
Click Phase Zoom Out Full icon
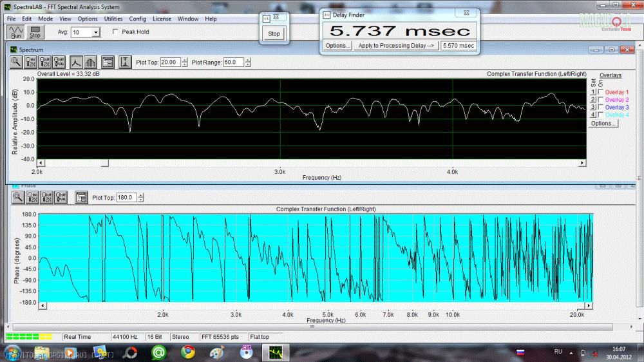pyautogui.click(x=61, y=197)
